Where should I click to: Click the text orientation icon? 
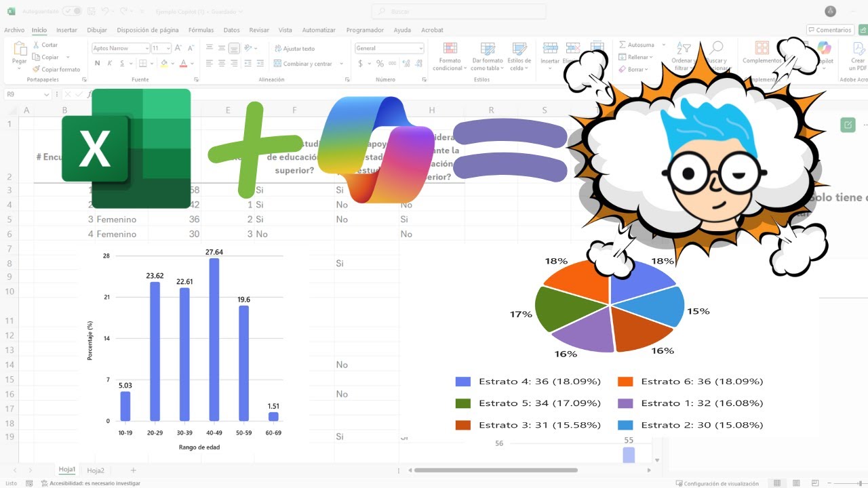(x=249, y=48)
